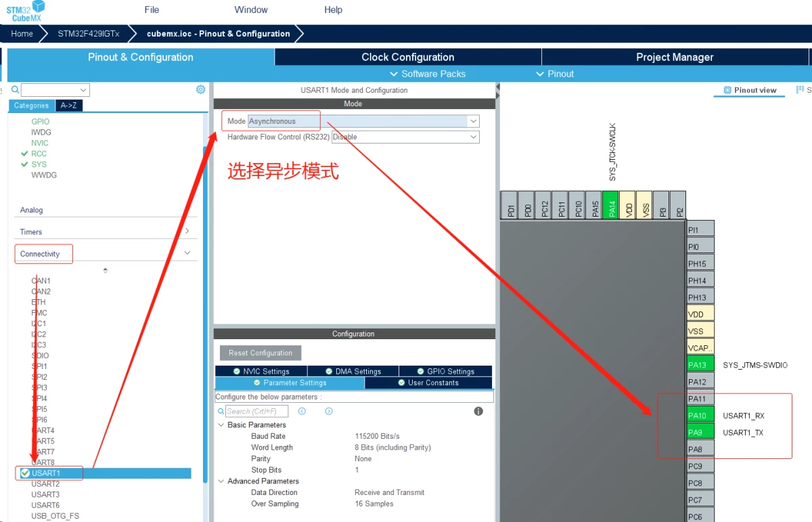Go to Home breadcrumb
This screenshot has height=522, width=812.
coord(22,34)
